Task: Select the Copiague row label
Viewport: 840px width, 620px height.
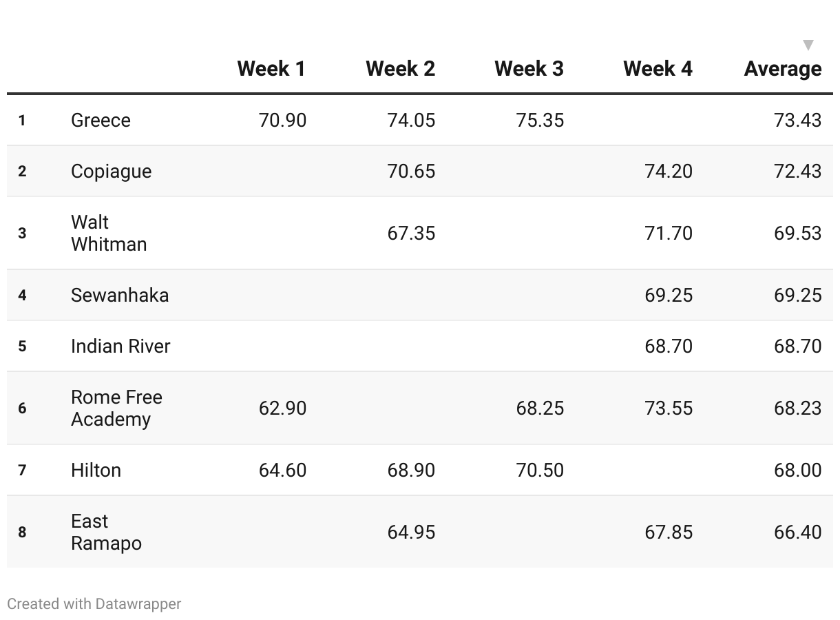Action: tap(111, 172)
